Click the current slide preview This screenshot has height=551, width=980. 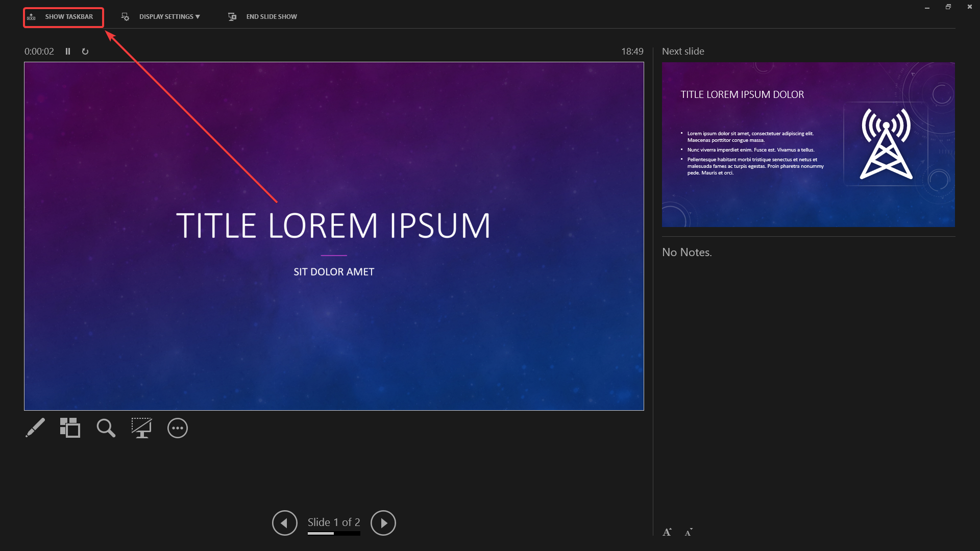(x=334, y=236)
